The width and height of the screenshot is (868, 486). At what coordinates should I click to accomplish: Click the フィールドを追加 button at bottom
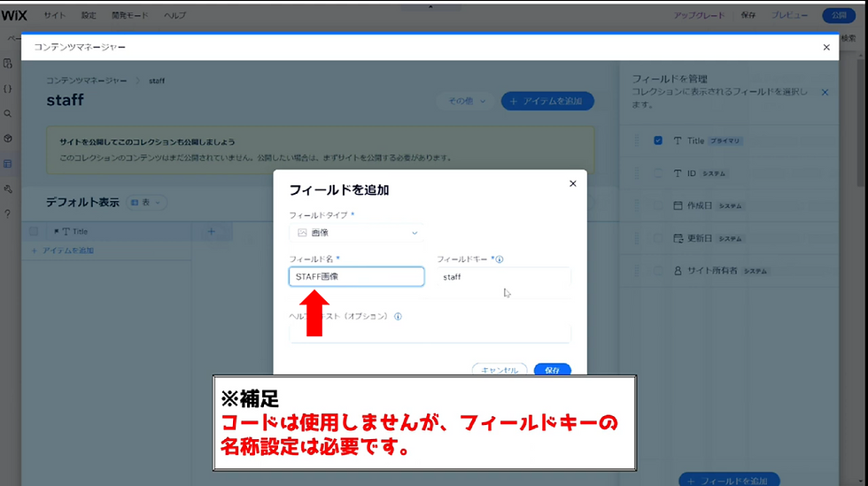pos(729,480)
